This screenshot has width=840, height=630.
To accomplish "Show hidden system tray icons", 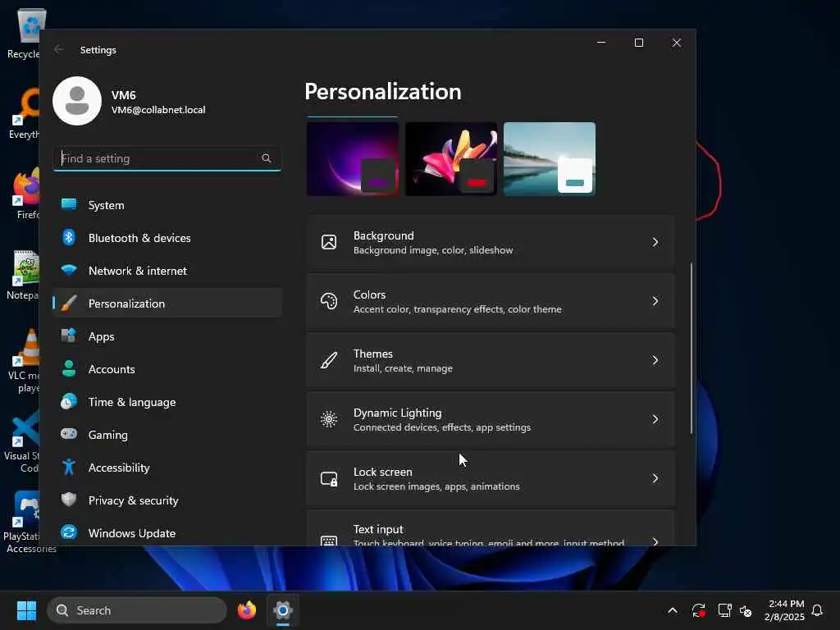I will click(673, 610).
